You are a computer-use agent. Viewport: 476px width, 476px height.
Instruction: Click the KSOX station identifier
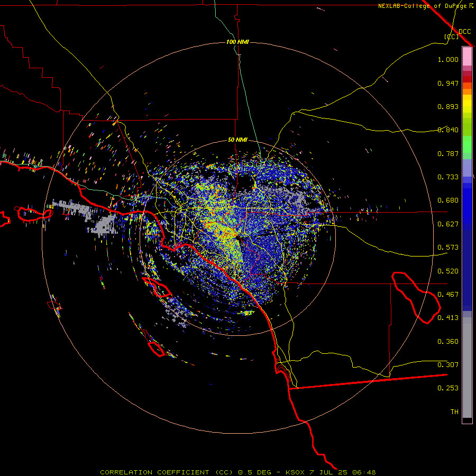[296, 472]
